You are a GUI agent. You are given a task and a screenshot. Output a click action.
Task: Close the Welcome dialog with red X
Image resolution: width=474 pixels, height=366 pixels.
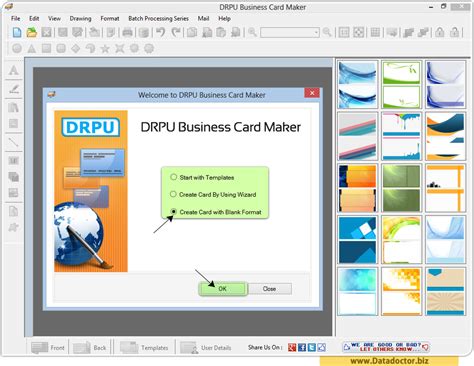pyautogui.click(x=312, y=93)
